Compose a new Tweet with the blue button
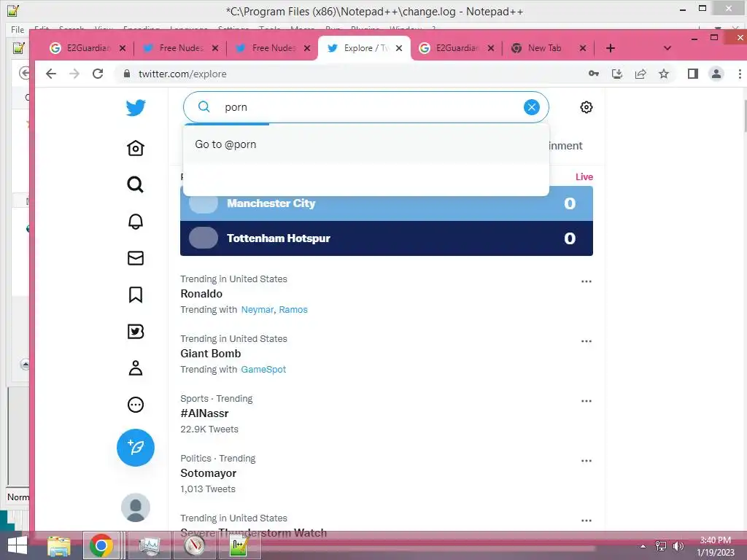 (x=136, y=448)
